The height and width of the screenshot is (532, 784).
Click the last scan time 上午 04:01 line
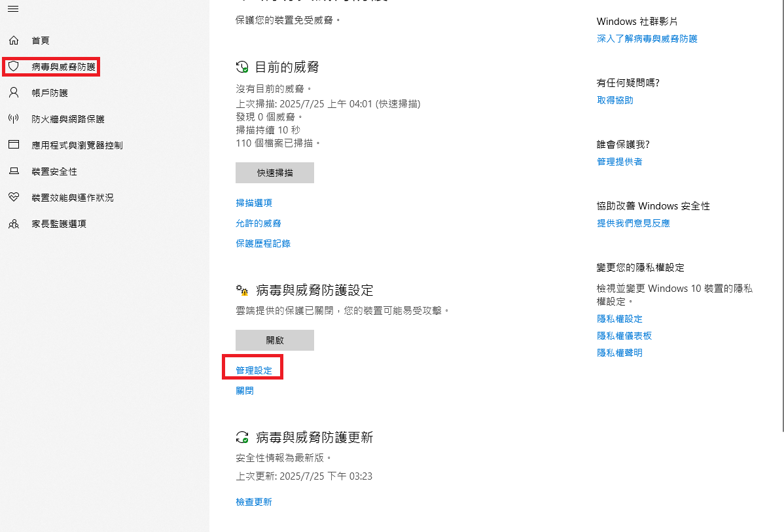tap(328, 104)
